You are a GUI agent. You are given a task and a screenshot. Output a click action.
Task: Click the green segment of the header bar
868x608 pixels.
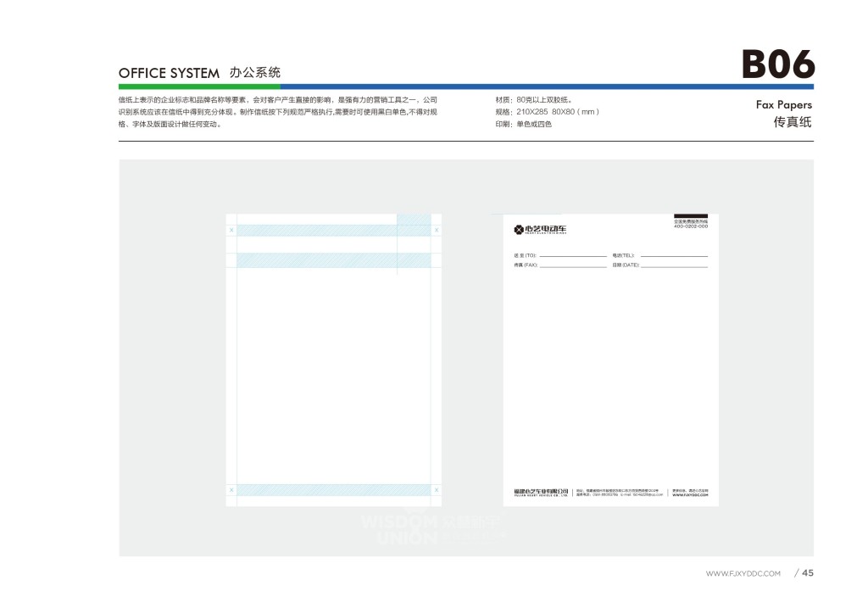tap(199, 86)
